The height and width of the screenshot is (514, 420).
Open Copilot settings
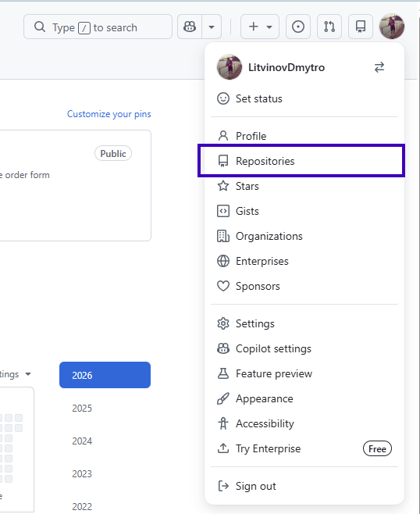[x=304, y=348]
